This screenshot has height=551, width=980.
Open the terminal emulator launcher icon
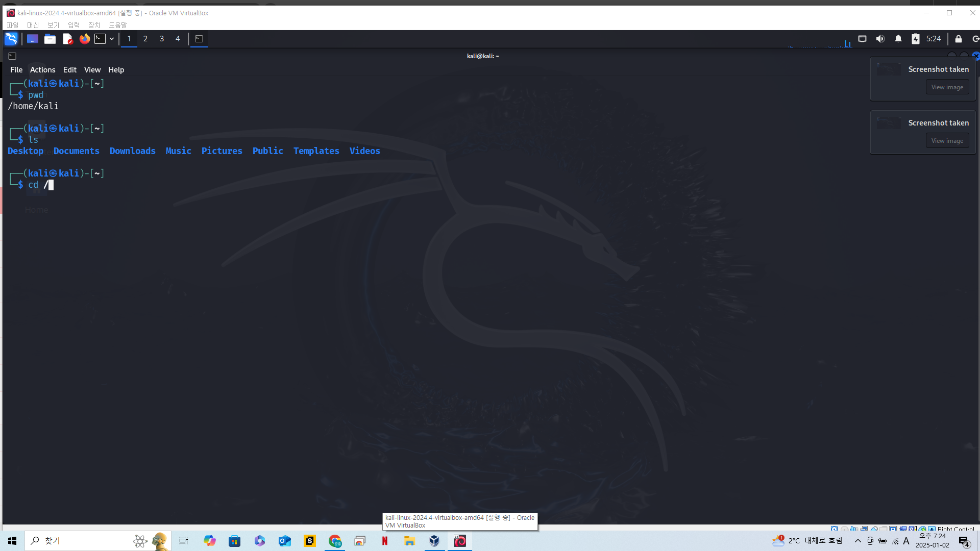(x=100, y=39)
